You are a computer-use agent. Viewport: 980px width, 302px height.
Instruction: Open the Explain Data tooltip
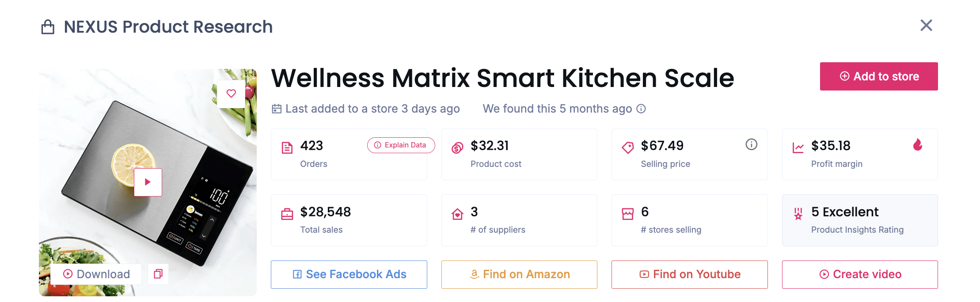click(x=400, y=145)
